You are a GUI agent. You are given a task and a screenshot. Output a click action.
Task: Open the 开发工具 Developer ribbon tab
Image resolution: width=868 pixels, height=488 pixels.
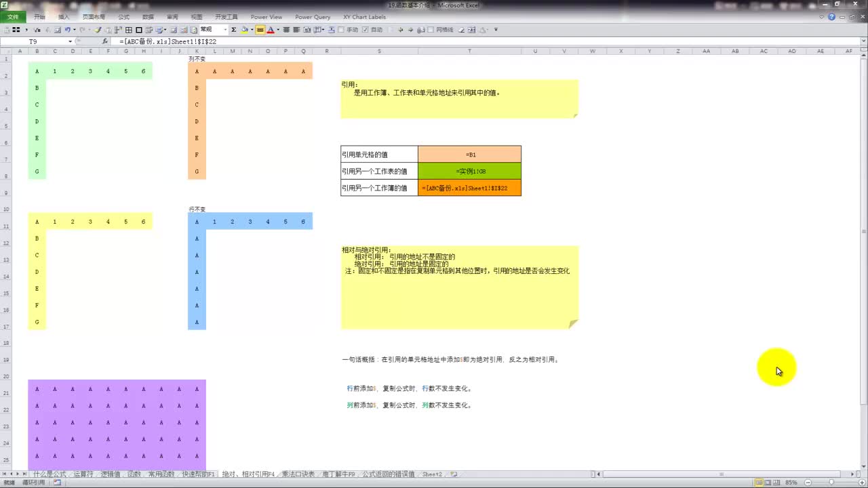(226, 17)
